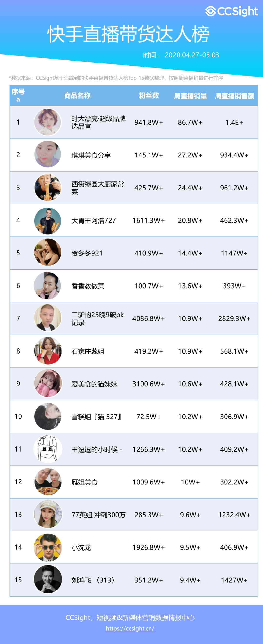The width and height of the screenshot is (263, 644).
Task: Click the 刘鸿飞〈313〉black-and-white avatar
Action: [x=47, y=579]
